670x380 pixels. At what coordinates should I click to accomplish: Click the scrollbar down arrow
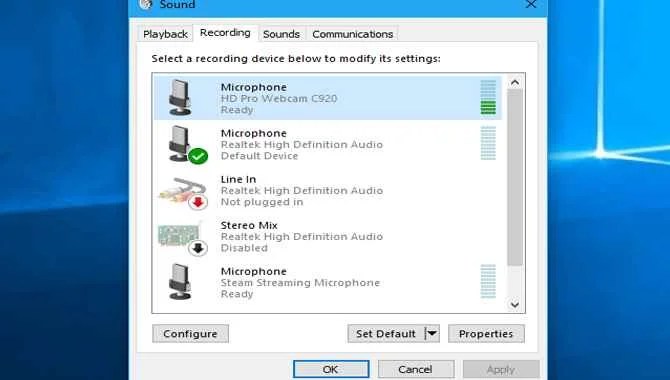click(515, 305)
